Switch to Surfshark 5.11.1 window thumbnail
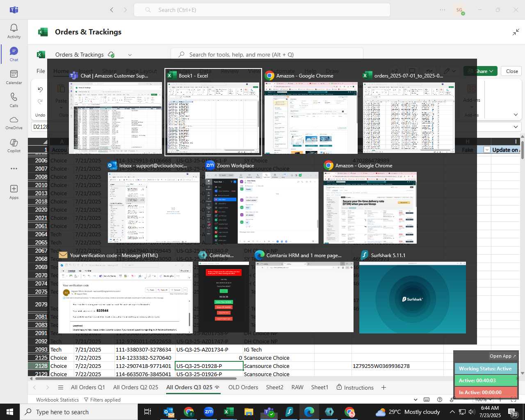Screen dimensions: 525x420 coord(413,293)
